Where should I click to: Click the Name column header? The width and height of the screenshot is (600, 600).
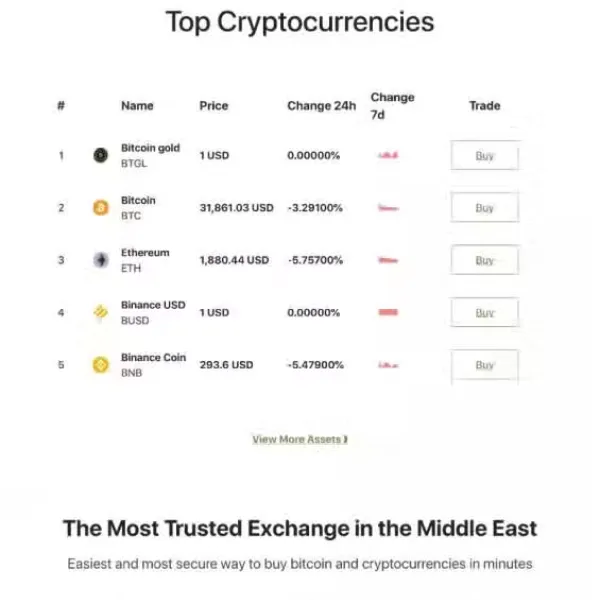click(137, 106)
